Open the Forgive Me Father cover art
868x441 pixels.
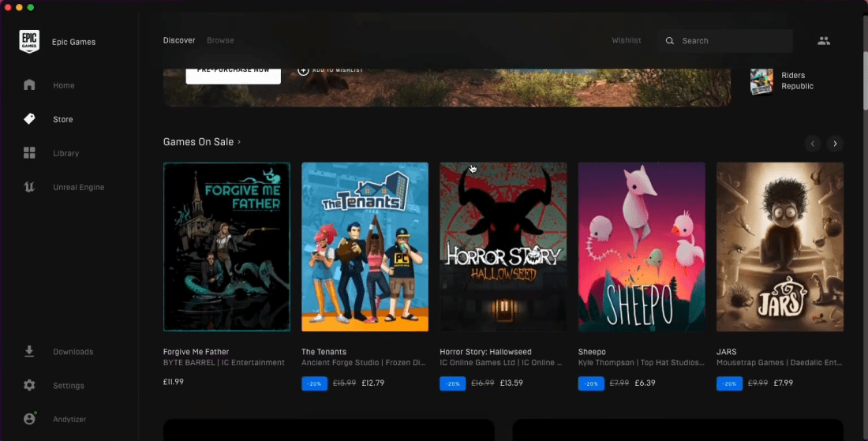click(x=226, y=247)
